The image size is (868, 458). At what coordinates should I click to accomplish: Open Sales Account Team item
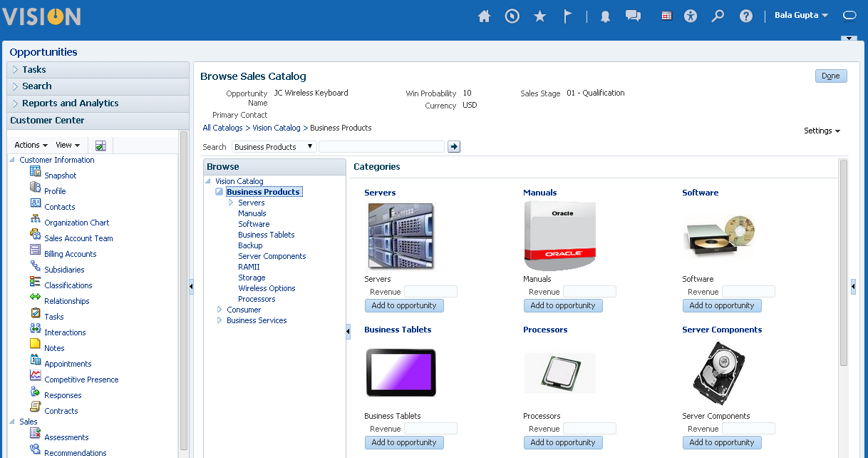(78, 238)
